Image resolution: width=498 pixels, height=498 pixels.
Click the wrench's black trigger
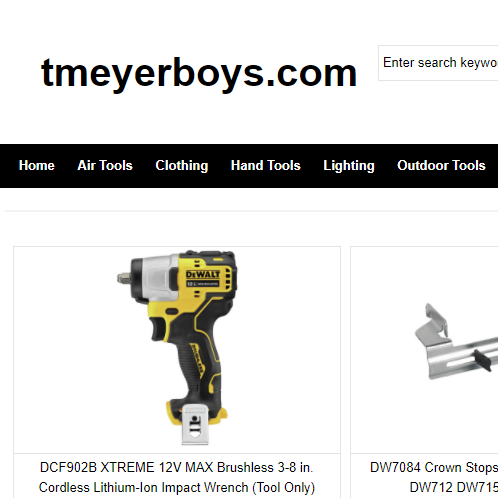tap(158, 329)
